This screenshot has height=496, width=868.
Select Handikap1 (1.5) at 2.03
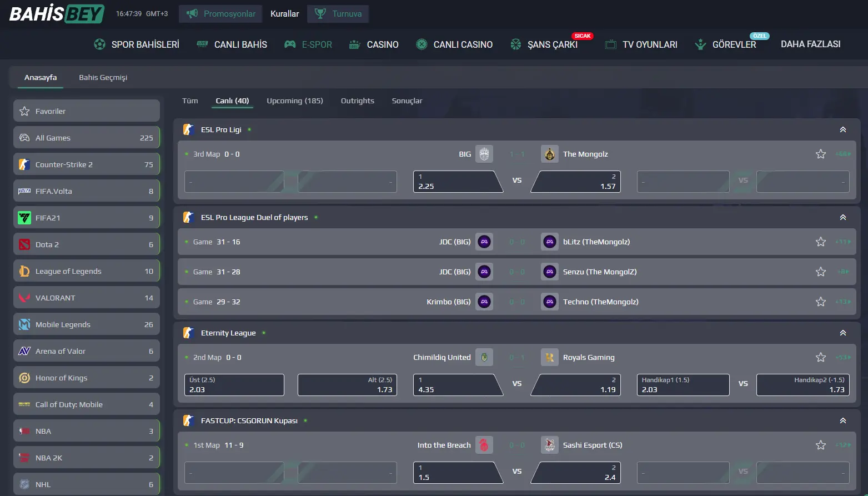(x=683, y=385)
